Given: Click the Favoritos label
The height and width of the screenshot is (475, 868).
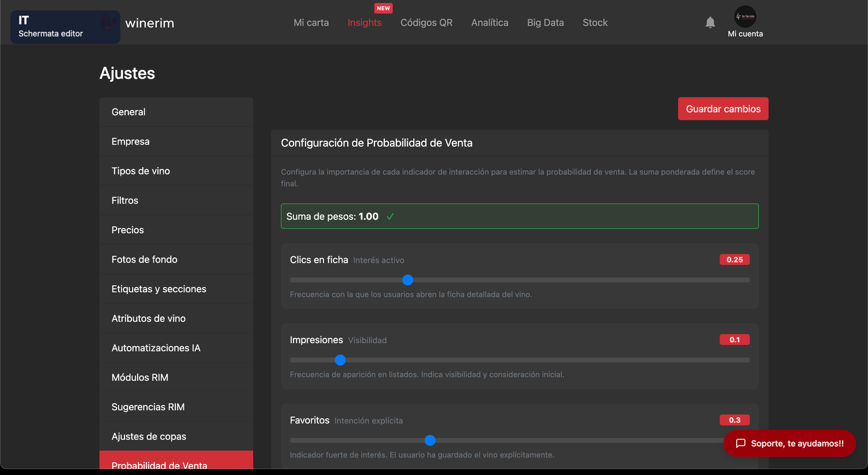Looking at the screenshot, I should pos(310,421).
